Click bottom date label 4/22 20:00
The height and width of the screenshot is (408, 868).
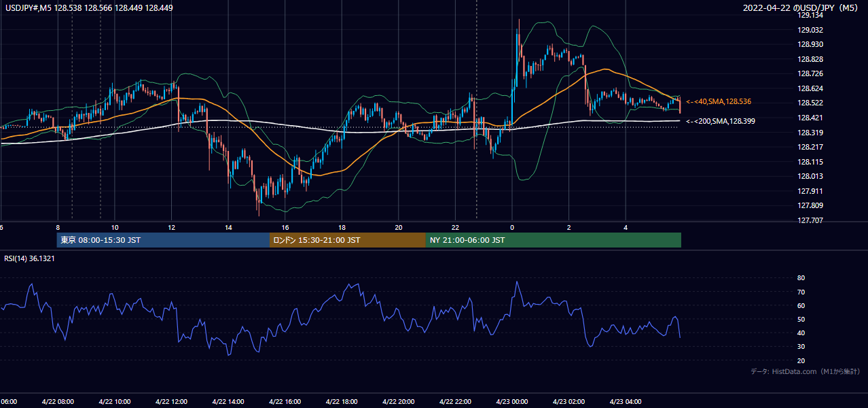[398, 401]
